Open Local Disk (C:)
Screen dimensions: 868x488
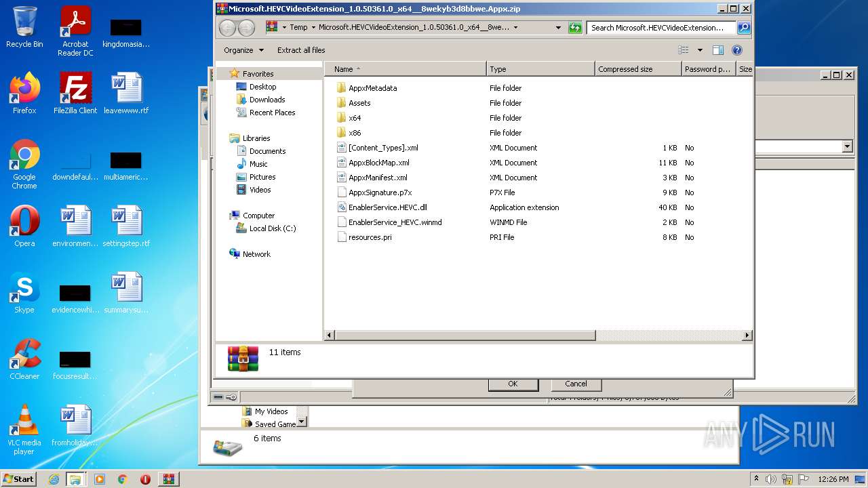coord(273,228)
